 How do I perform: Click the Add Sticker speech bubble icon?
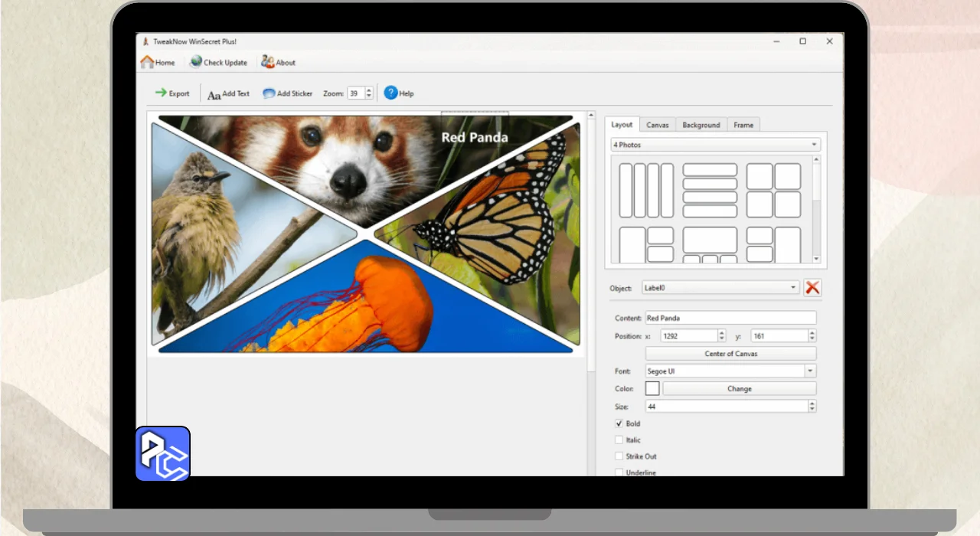coord(269,93)
